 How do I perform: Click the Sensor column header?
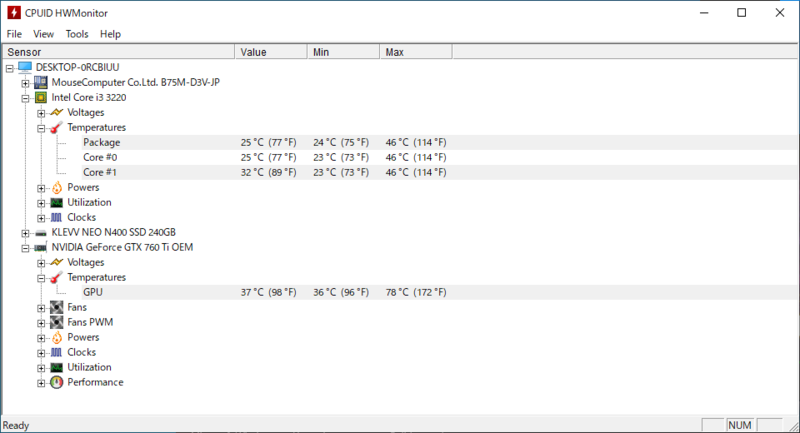tap(119, 52)
